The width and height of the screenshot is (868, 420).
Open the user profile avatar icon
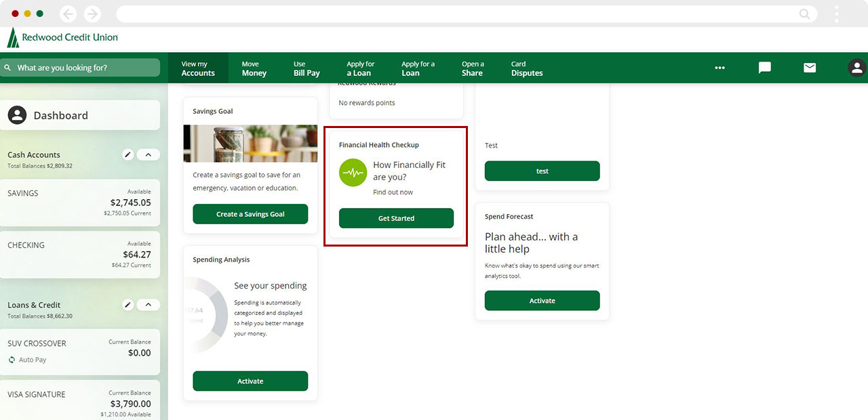[x=856, y=68]
